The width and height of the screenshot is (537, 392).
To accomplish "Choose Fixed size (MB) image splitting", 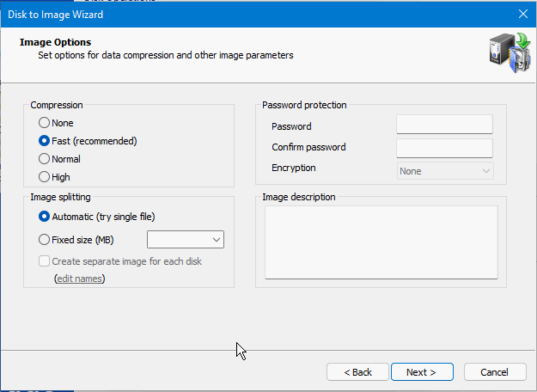I will 45,240.
